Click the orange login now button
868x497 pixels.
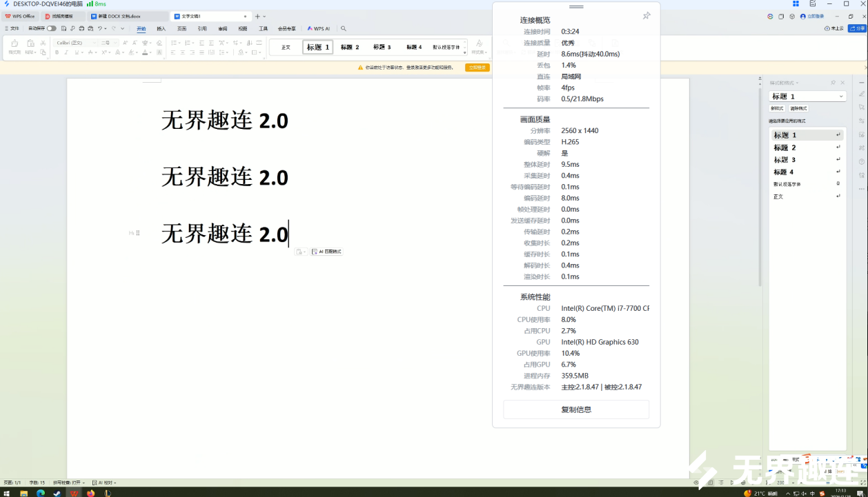tap(477, 68)
